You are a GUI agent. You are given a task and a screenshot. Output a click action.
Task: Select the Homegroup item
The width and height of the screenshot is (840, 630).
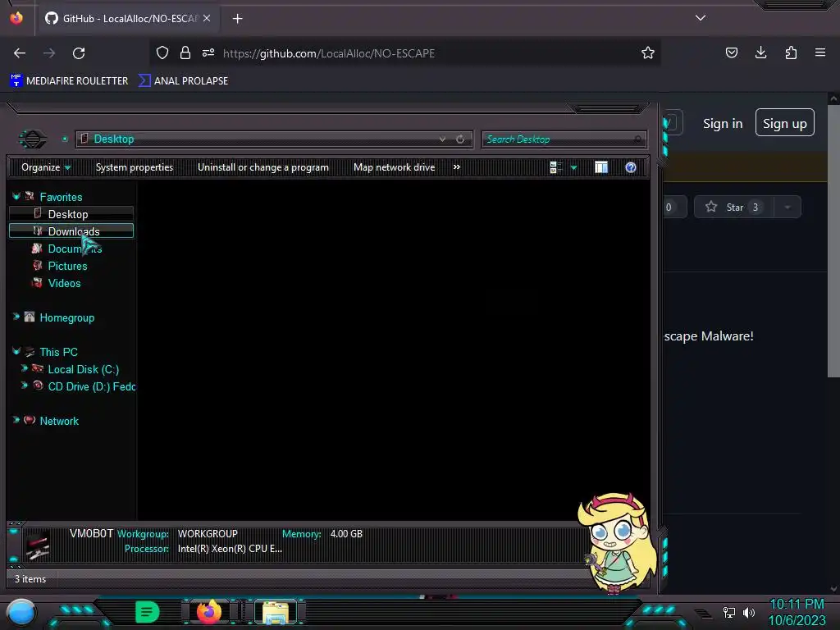[67, 317]
